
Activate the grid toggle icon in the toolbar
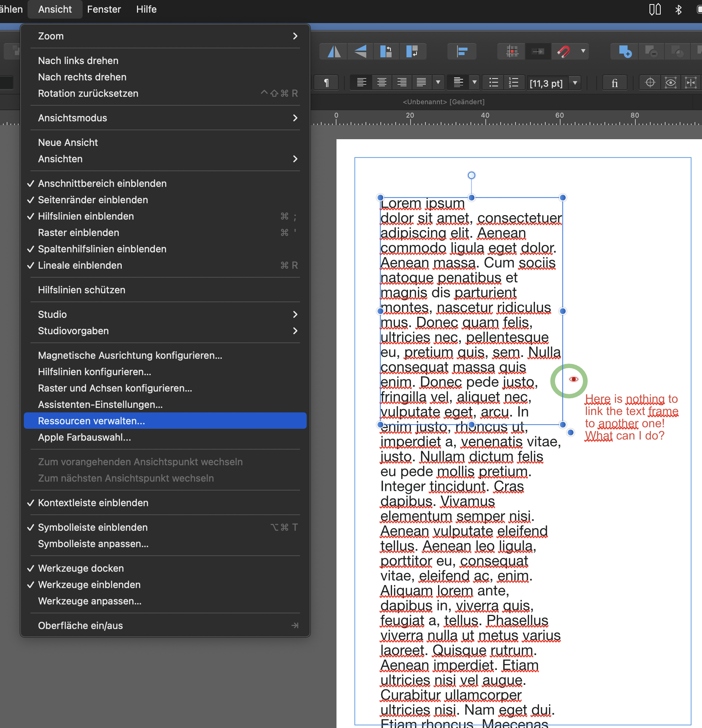512,51
